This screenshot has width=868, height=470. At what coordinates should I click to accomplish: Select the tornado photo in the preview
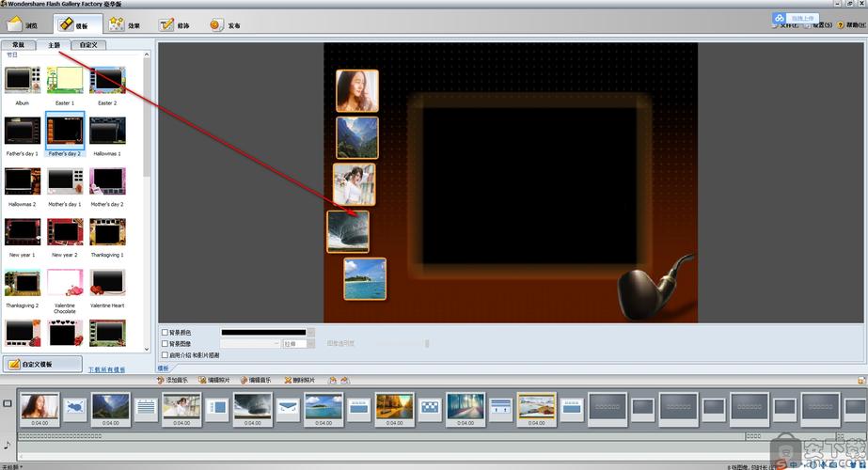point(348,231)
